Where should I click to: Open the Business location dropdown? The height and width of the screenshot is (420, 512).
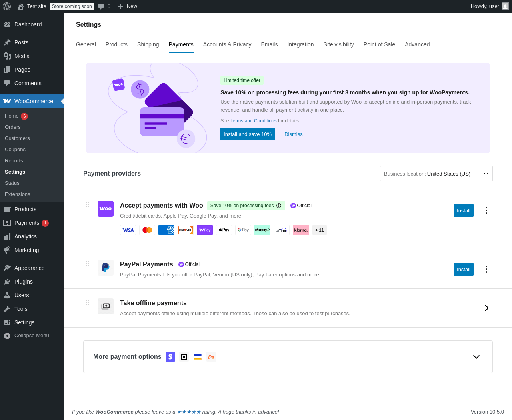(436, 174)
